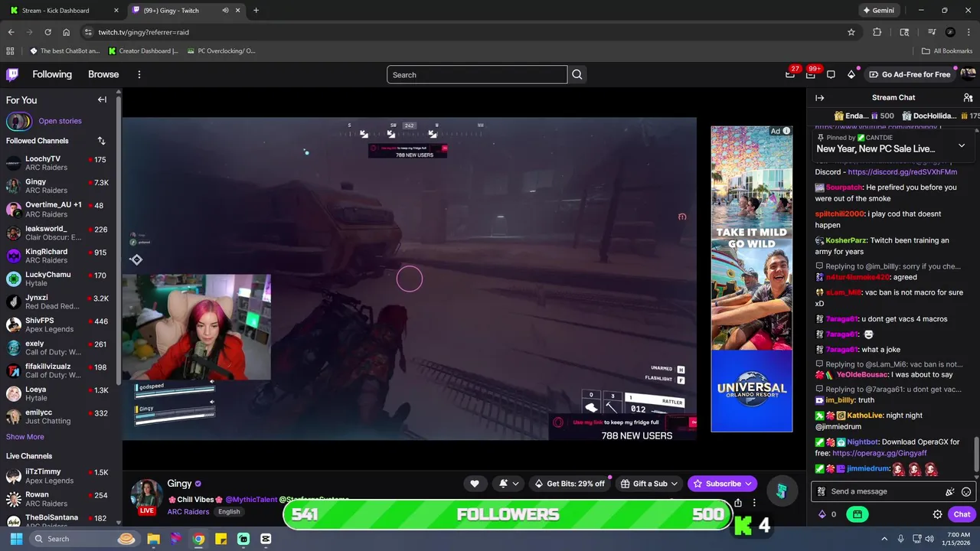
Task: Open KingRichard channel in sidebar
Action: [58, 256]
